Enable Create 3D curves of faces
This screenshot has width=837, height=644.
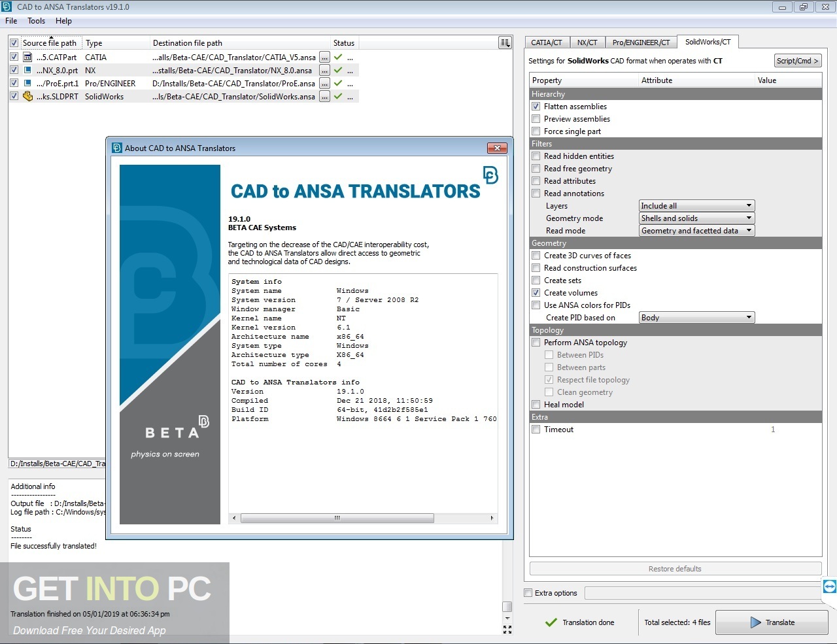(536, 256)
